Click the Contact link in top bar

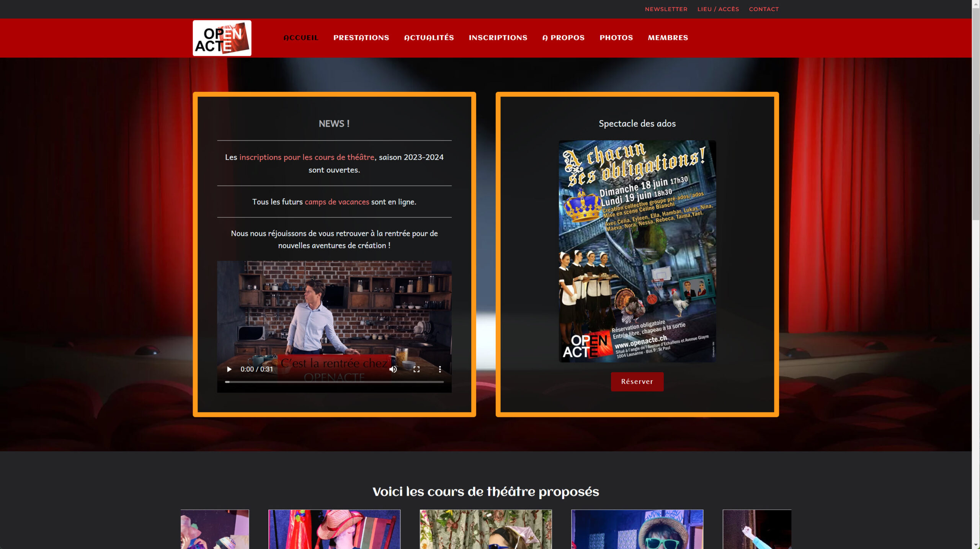(x=763, y=9)
